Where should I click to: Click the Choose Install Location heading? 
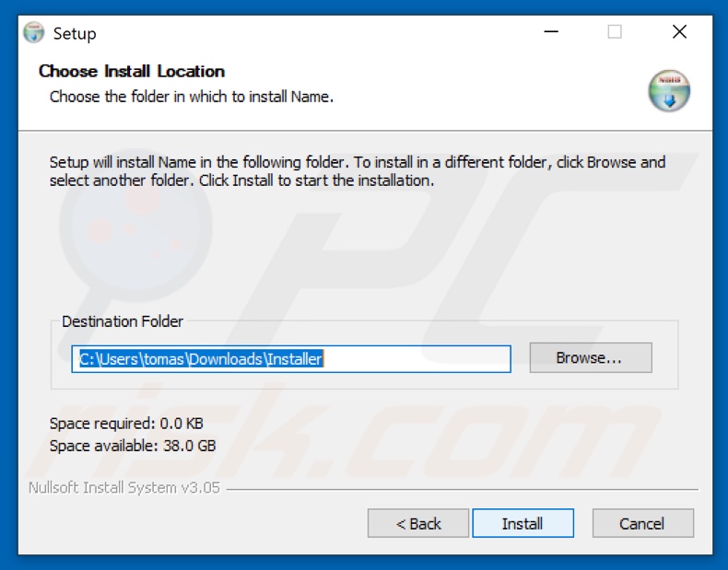pyautogui.click(x=132, y=71)
